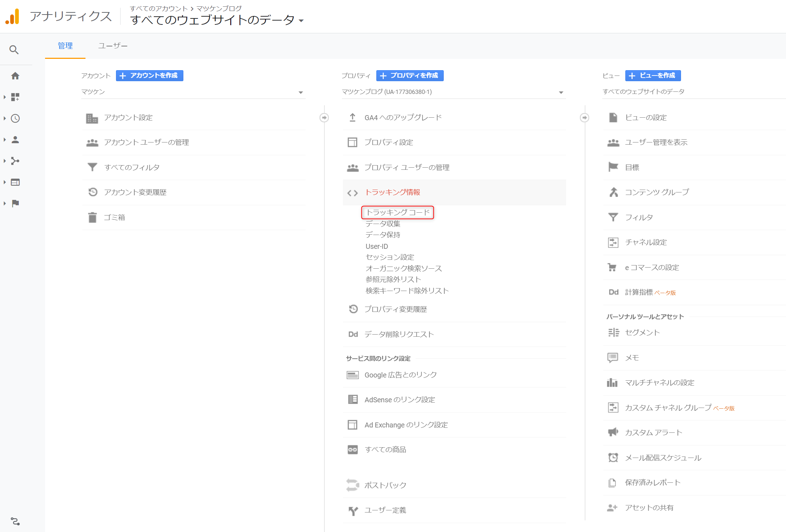The width and height of the screenshot is (786, 532).
Task: Switch to the ユーザー tab
Action: click(x=113, y=46)
